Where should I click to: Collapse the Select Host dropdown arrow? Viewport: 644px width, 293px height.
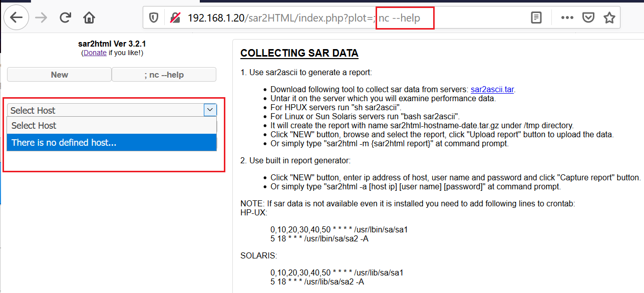tap(210, 110)
